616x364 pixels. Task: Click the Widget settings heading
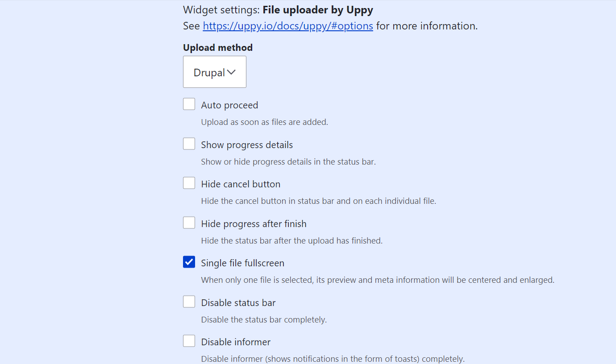(278, 9)
